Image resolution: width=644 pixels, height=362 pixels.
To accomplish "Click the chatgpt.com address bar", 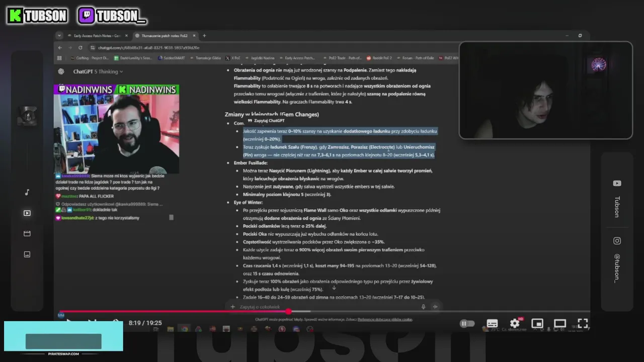I will click(x=272, y=48).
